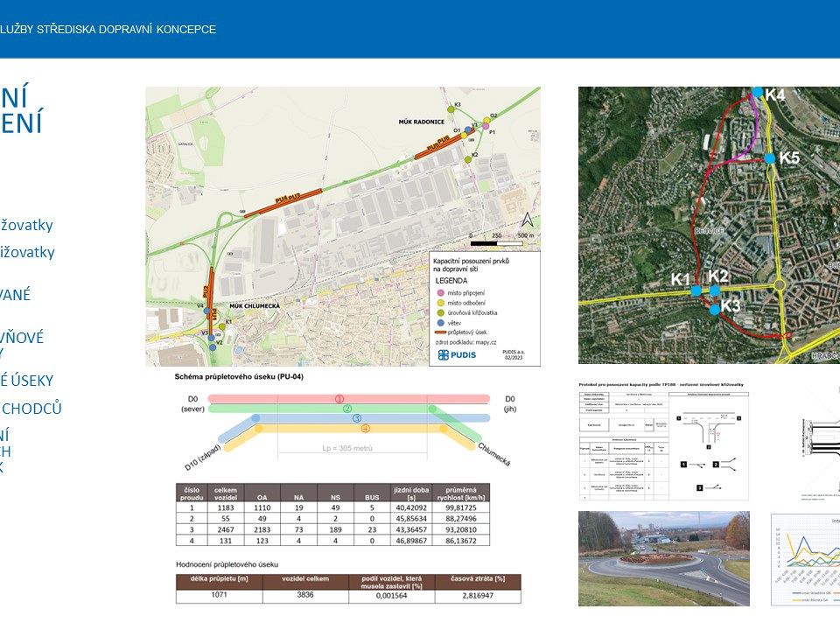Click cell '131' in the flow table
The image size is (840, 630).
pyautogui.click(x=226, y=541)
